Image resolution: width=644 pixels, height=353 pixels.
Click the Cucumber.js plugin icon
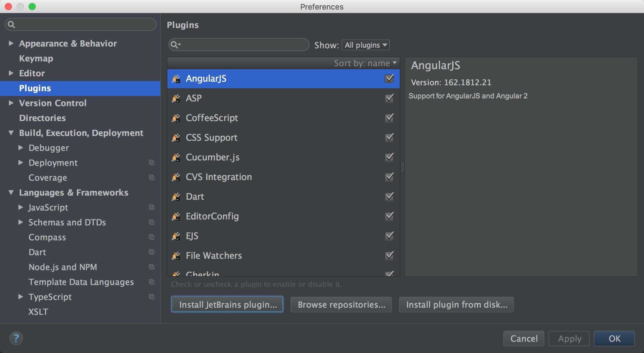tap(176, 158)
